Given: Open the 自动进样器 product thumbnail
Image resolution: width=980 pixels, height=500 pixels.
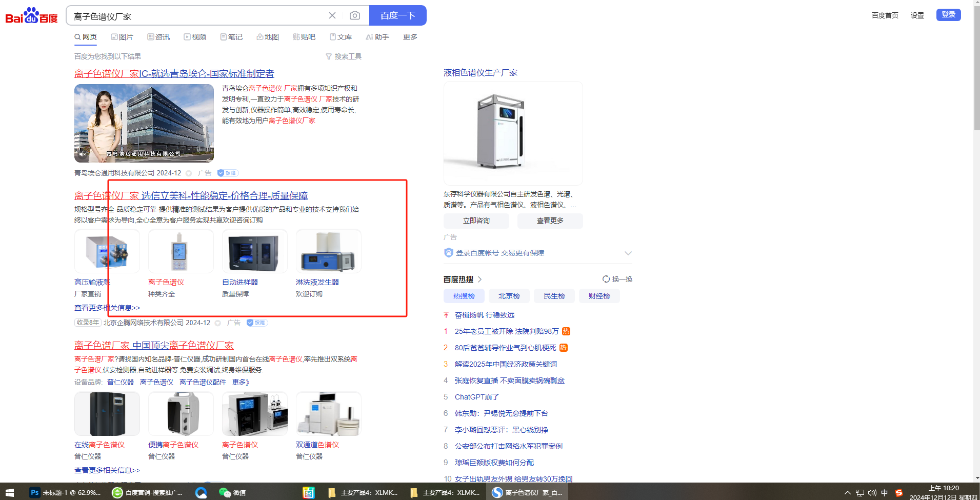Looking at the screenshot, I should coord(255,251).
